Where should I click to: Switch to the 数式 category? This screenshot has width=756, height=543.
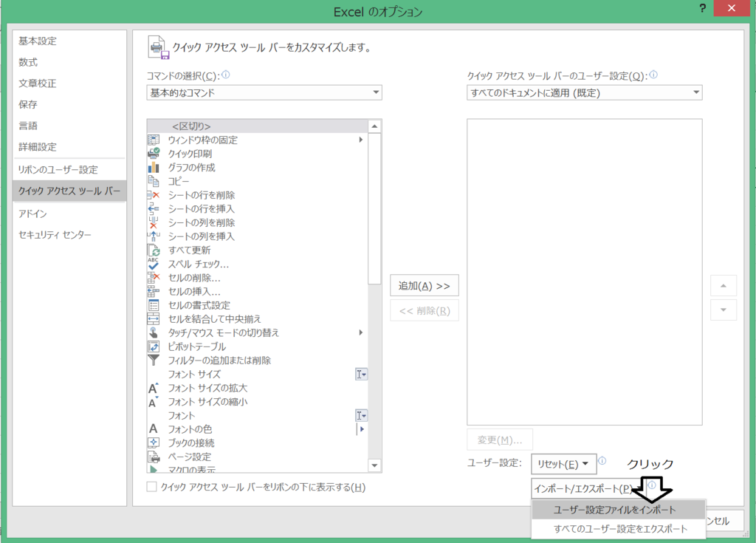[x=69, y=62]
